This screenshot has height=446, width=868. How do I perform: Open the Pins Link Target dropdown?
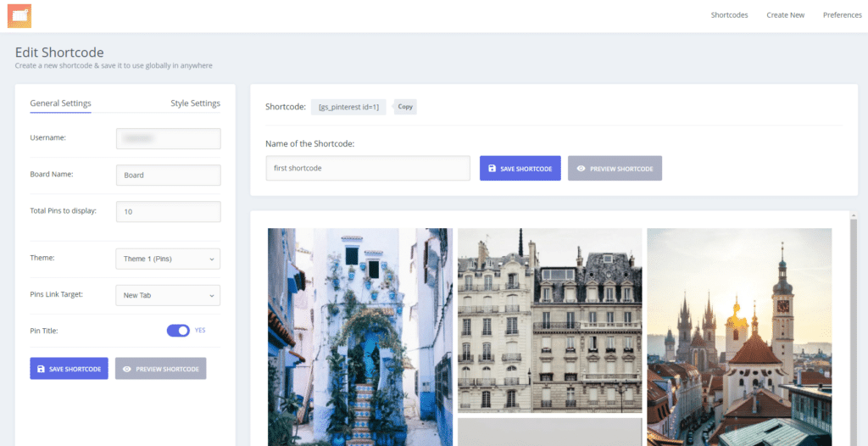click(x=168, y=295)
